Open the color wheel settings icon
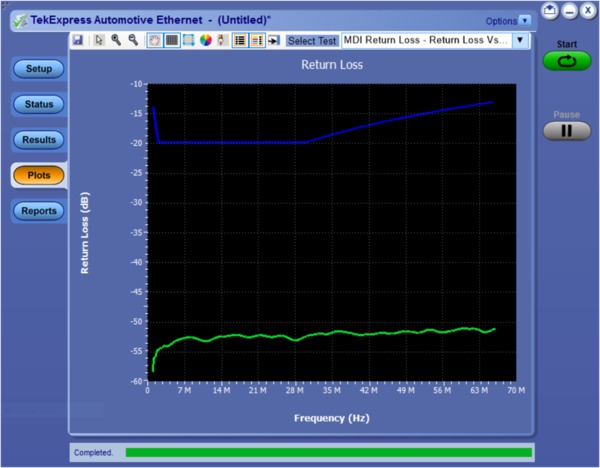600x468 pixels. [x=205, y=41]
